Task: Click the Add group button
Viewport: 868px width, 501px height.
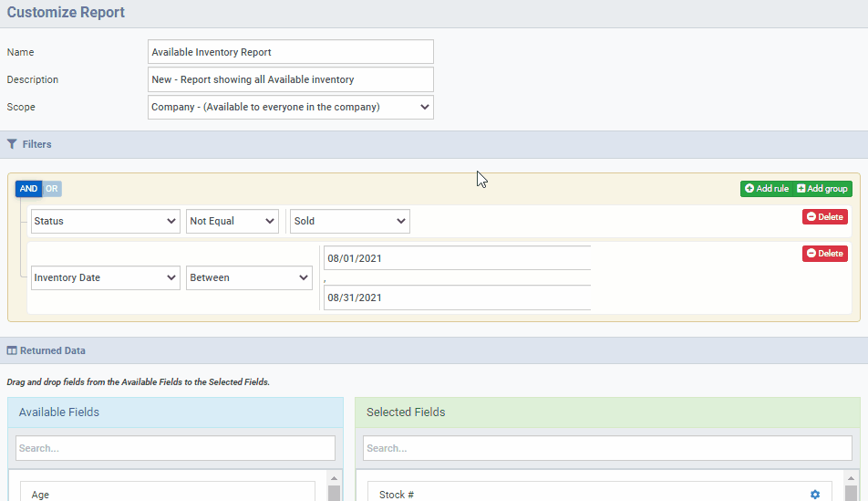Action: coord(822,189)
